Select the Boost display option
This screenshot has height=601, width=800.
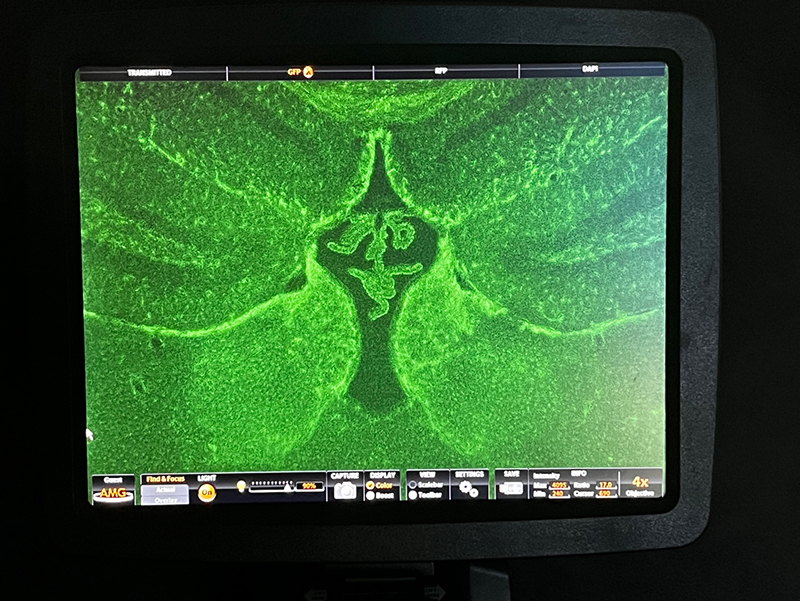click(372, 496)
